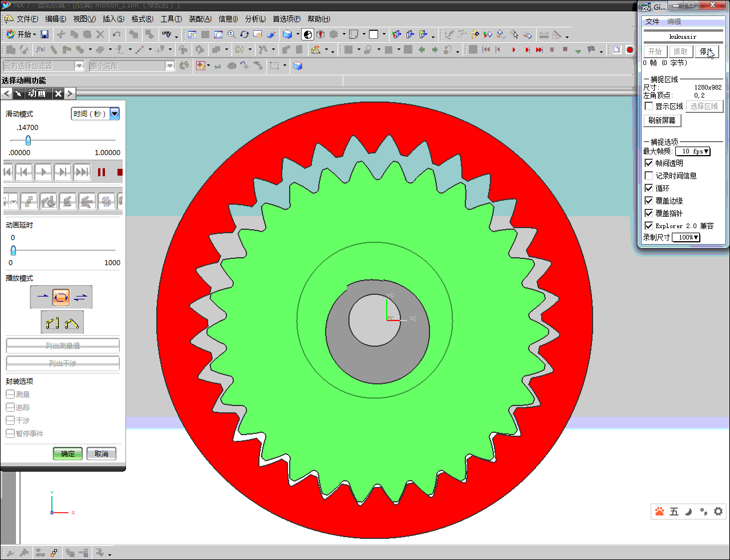
Task: Click 停止 button in capture window
Action: tap(707, 51)
